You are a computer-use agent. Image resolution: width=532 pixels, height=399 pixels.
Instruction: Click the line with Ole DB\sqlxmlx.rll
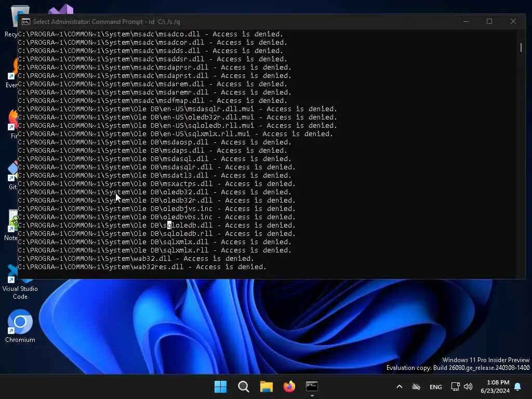click(154, 250)
